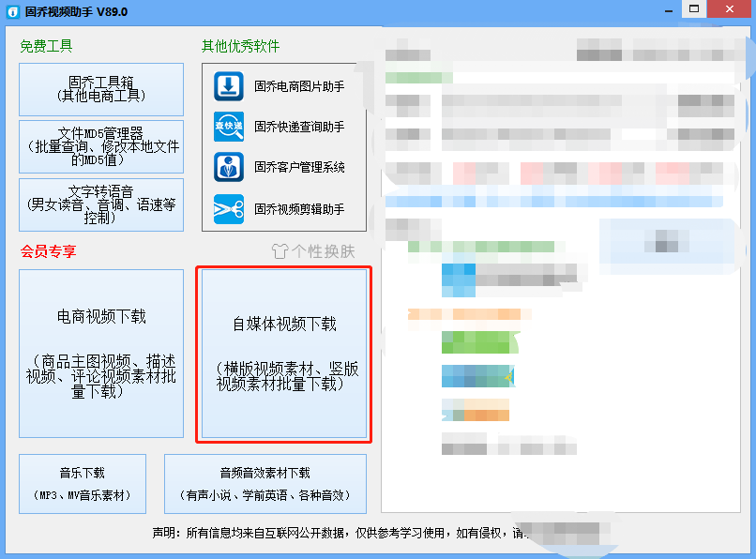Click the 固乔快递查询助手 label
This screenshot has width=756, height=559.
299,127
